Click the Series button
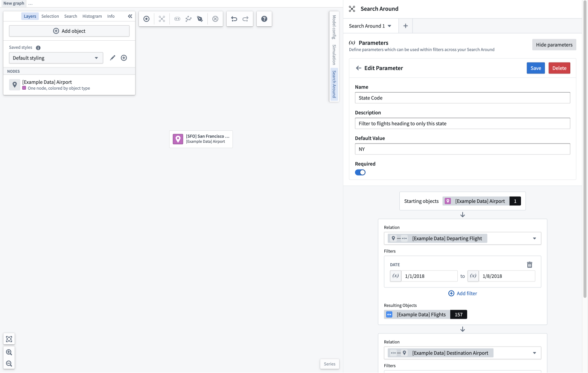 [x=329, y=364]
